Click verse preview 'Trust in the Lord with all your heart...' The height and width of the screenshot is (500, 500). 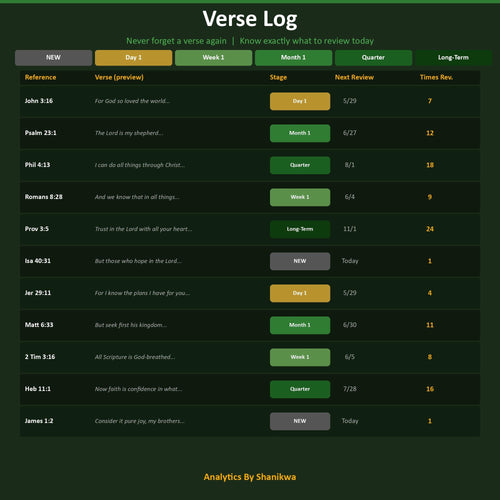pyautogui.click(x=144, y=229)
